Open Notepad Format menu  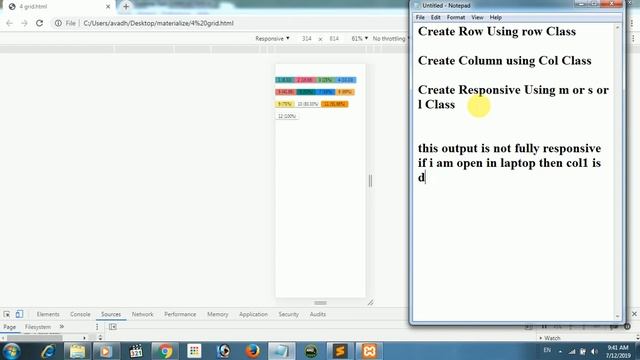(456, 18)
